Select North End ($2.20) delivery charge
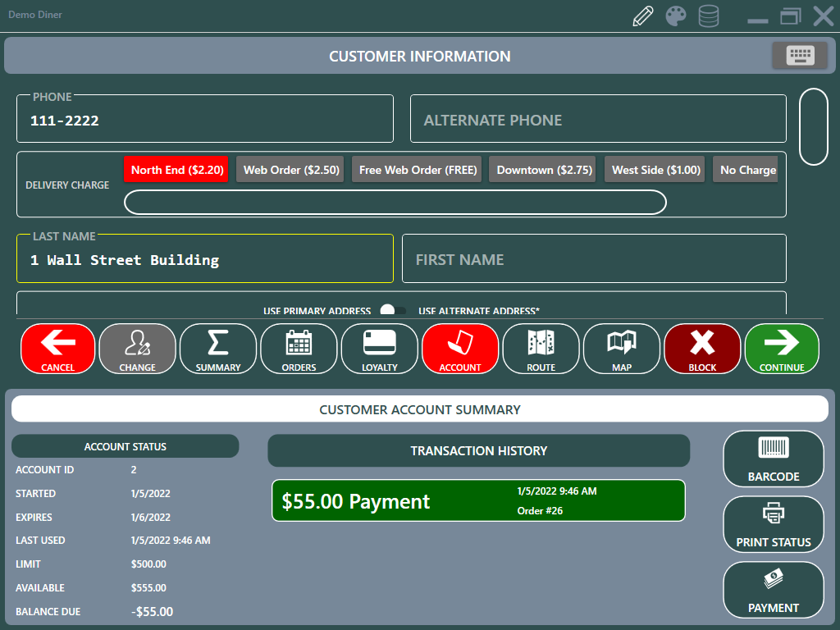Image resolution: width=840 pixels, height=630 pixels. pos(176,170)
